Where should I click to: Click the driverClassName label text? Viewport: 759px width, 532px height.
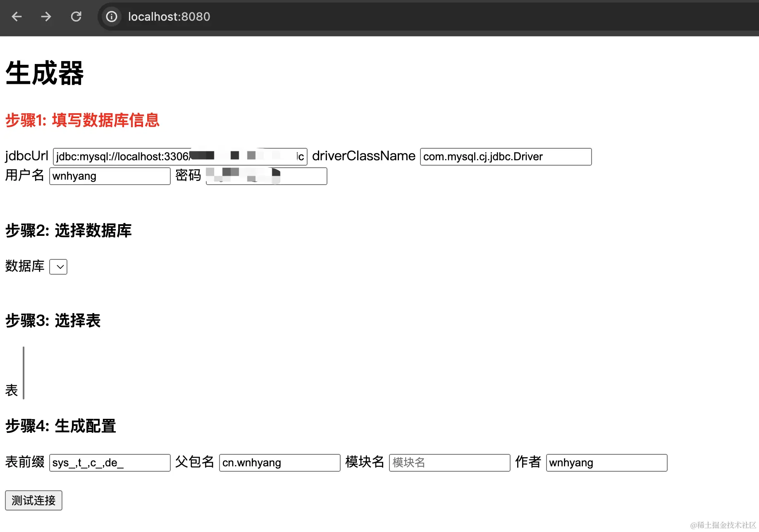(x=364, y=156)
